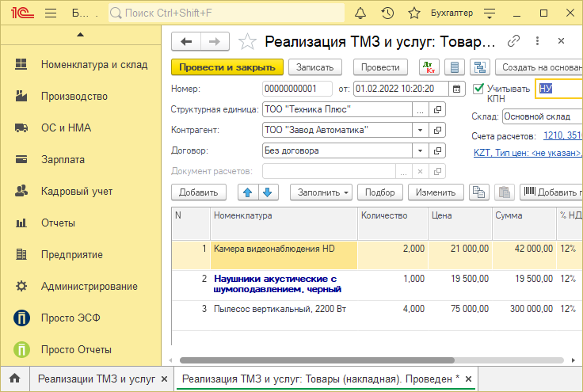The image size is (583, 392).
Task: Click Провести и закрыть button
Action: click(x=227, y=67)
